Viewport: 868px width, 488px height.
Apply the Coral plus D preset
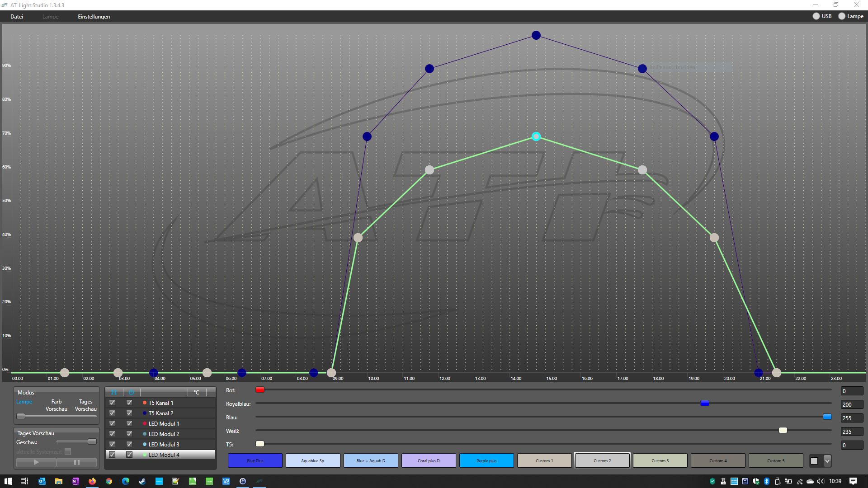[429, 461]
